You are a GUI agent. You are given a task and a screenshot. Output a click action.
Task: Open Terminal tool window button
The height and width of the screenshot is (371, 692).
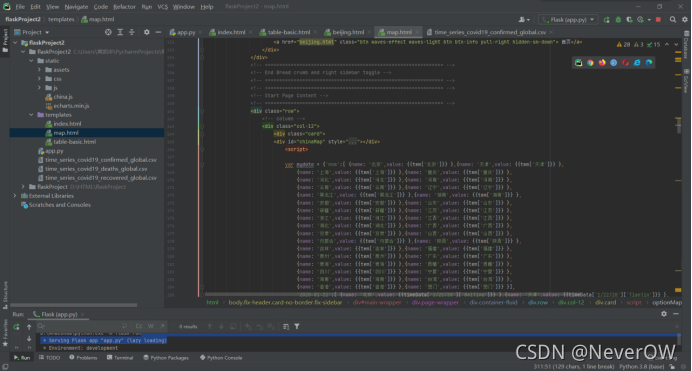pos(120,358)
